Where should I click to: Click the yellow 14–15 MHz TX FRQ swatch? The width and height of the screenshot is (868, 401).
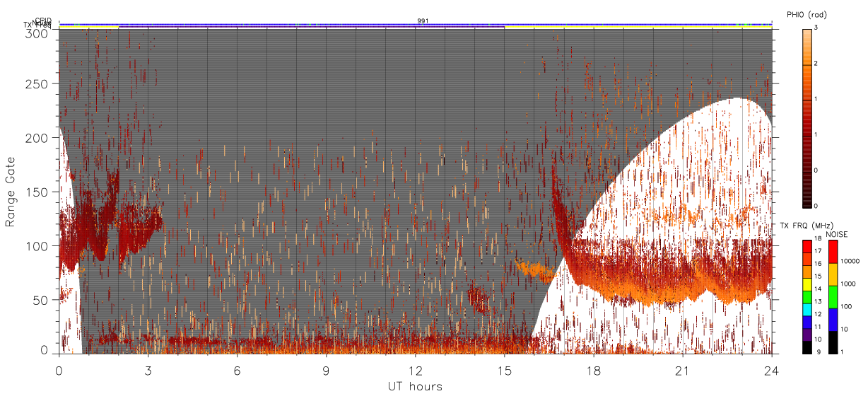click(x=806, y=284)
